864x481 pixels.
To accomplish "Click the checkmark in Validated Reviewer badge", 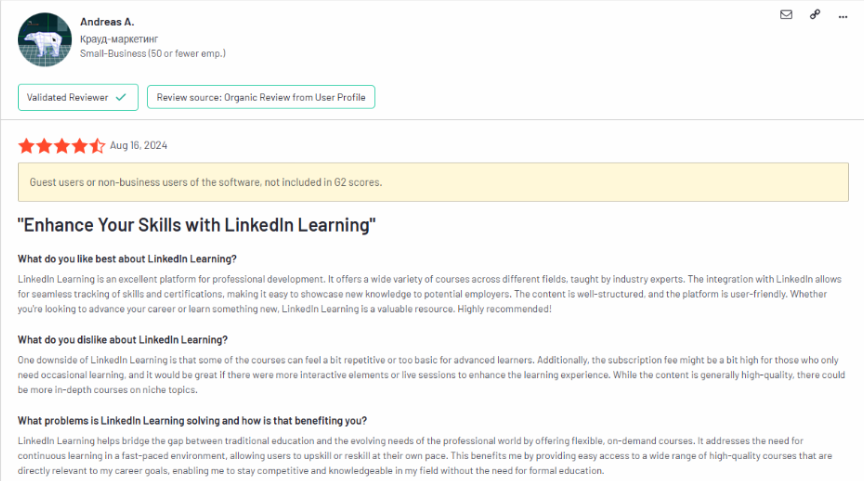I will pyautogui.click(x=121, y=98).
